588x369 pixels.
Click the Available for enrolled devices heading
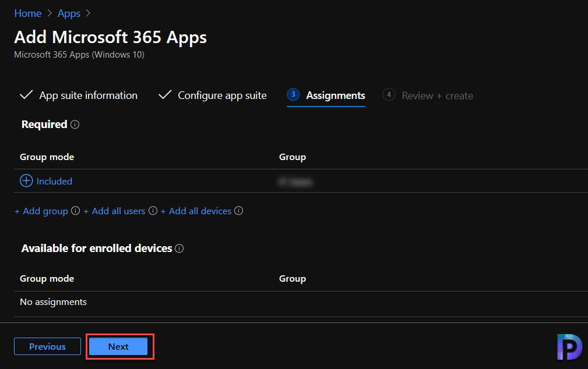[x=97, y=249]
